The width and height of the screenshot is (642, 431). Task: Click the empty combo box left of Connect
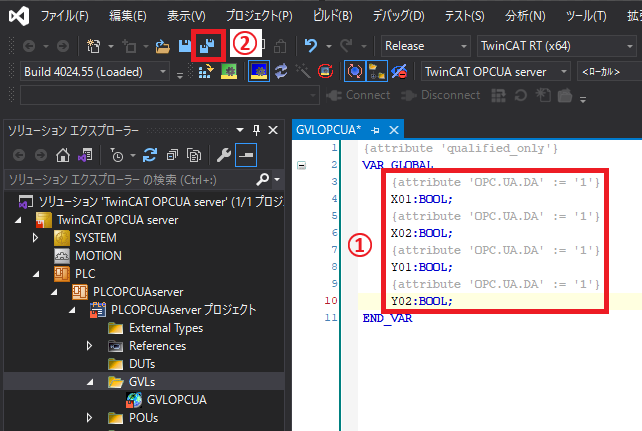click(x=170, y=96)
